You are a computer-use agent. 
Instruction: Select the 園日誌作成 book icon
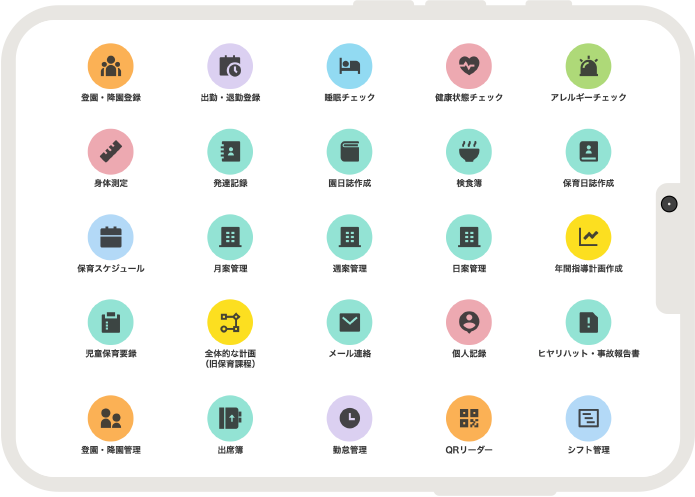click(349, 152)
